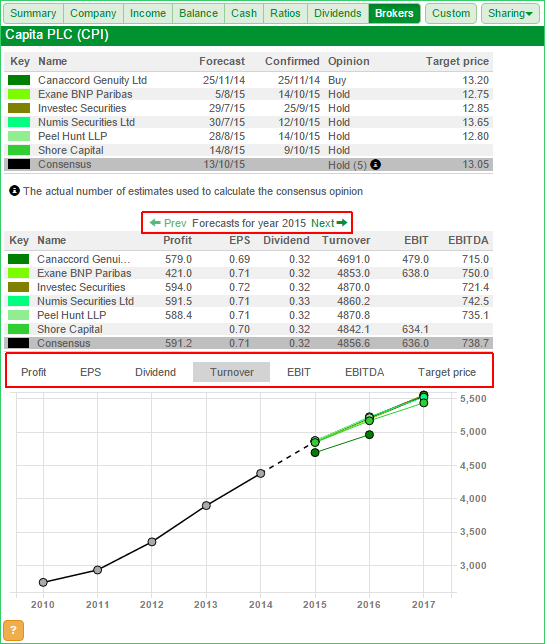The width and height of the screenshot is (545, 644).
Task: Click the right arrow next to Next
Action: (x=342, y=223)
